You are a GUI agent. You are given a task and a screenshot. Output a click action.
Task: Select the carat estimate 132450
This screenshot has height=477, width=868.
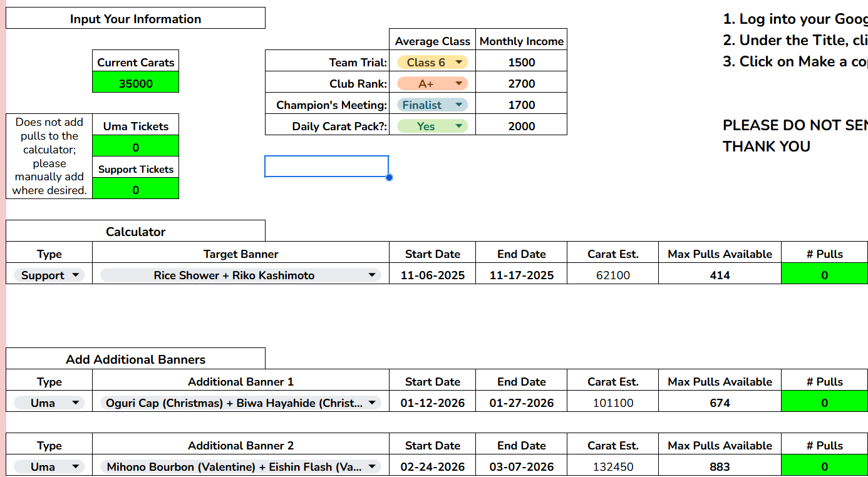[x=613, y=465]
